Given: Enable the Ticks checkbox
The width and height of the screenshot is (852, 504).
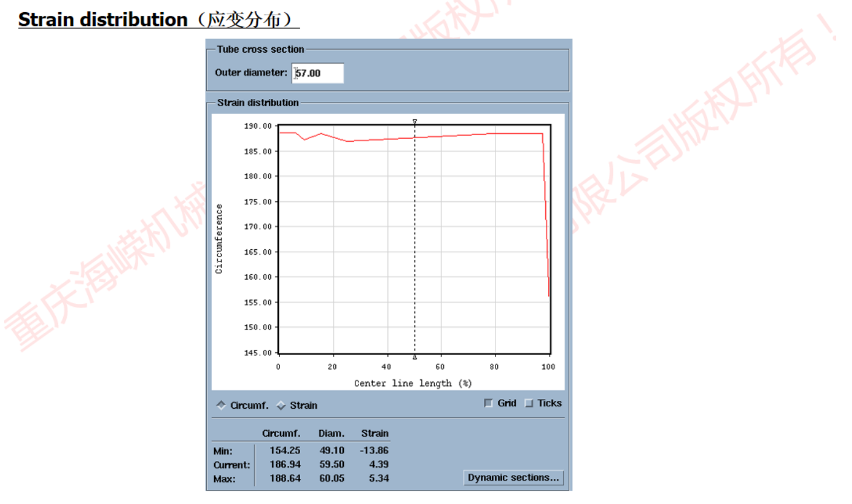Looking at the screenshot, I should click(x=529, y=403).
